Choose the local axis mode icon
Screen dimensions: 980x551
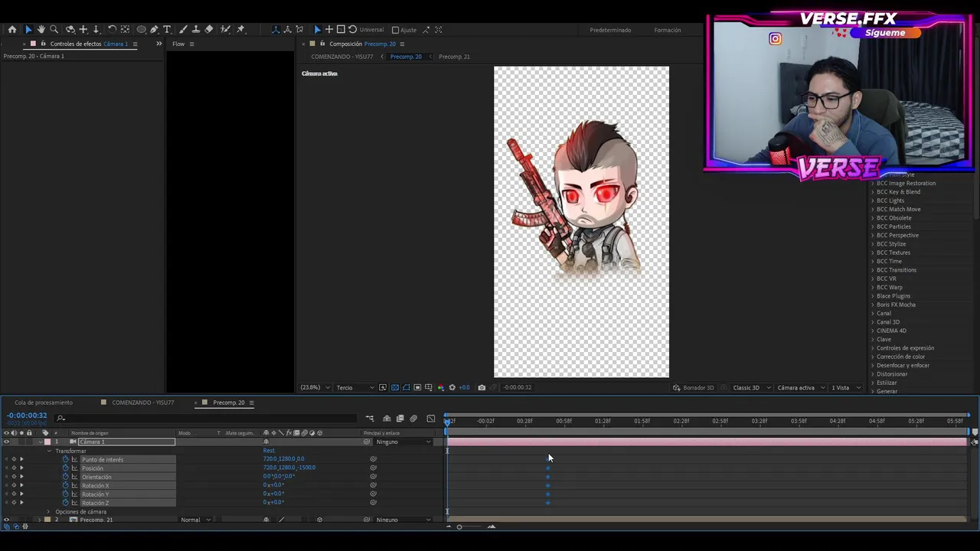[x=276, y=30]
